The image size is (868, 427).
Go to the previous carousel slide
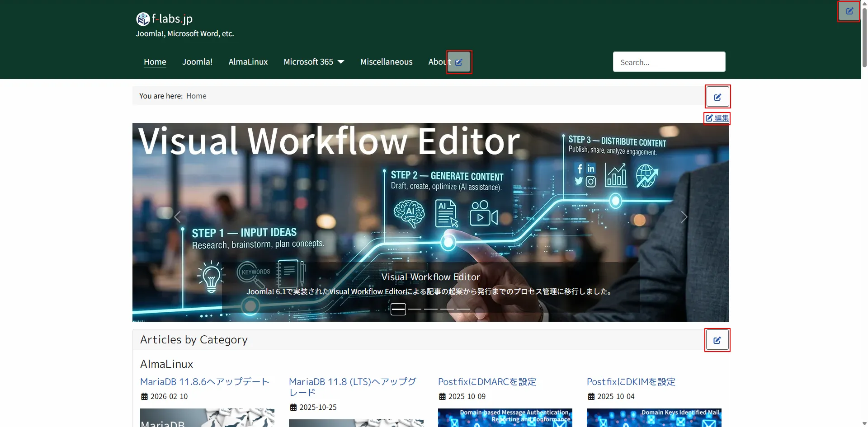click(x=178, y=217)
